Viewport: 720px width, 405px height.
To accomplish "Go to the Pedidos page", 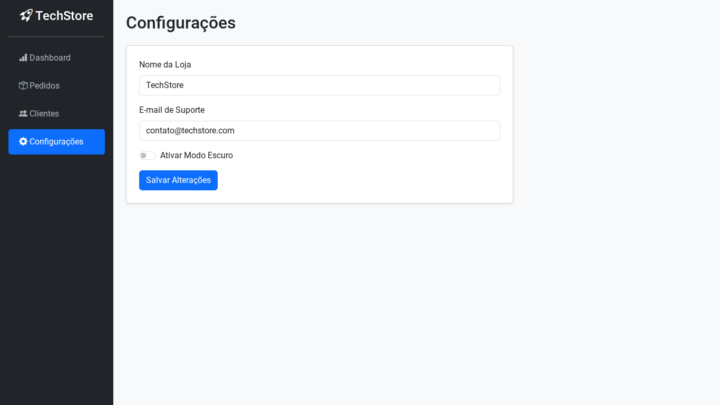I will pyautogui.click(x=45, y=86).
